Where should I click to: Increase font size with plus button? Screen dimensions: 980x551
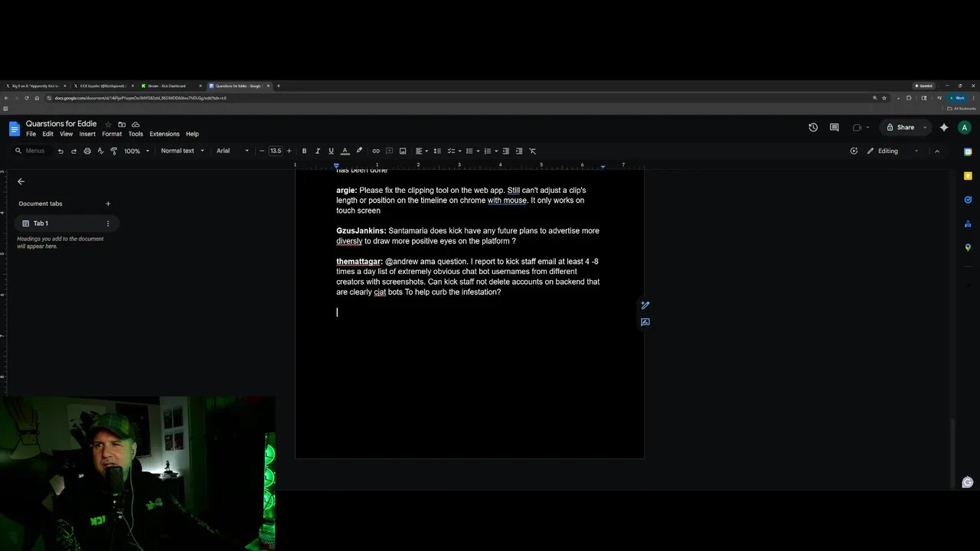click(x=289, y=151)
